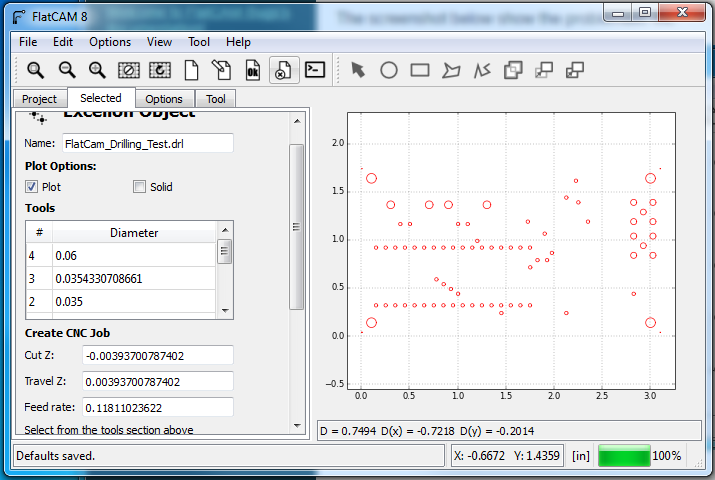Click the delete object toolbar icon
The height and width of the screenshot is (480, 715).
pos(283,70)
